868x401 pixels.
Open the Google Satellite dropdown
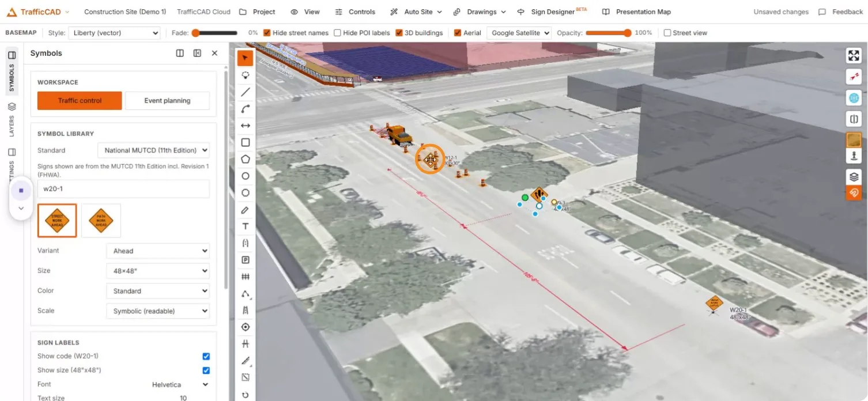(519, 33)
